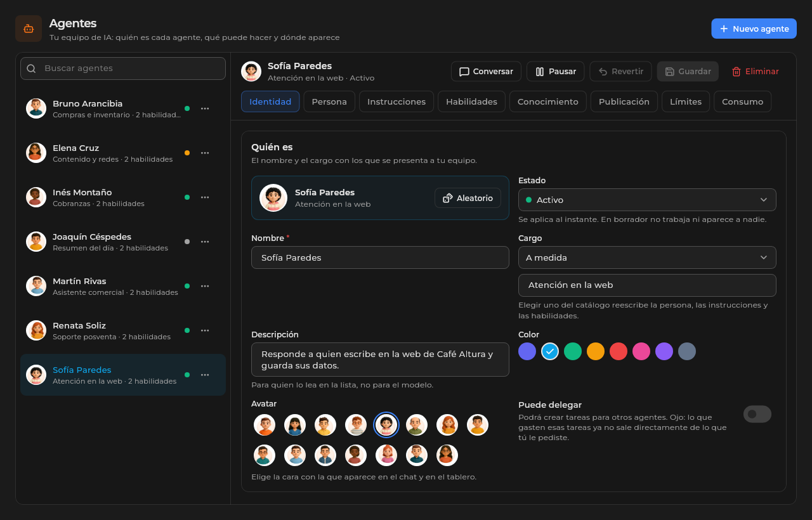This screenshot has height=520, width=812.
Task: Select Joaquín Céspedes in the agent list
Action: click(x=123, y=242)
